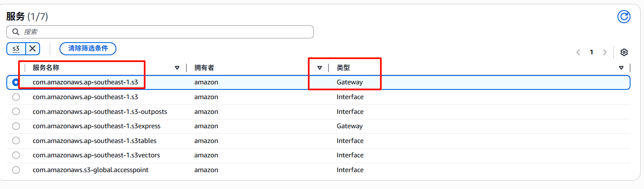The image size is (644, 189).
Task: Focus the 搜索 input field
Action: pyautogui.click(x=160, y=32)
